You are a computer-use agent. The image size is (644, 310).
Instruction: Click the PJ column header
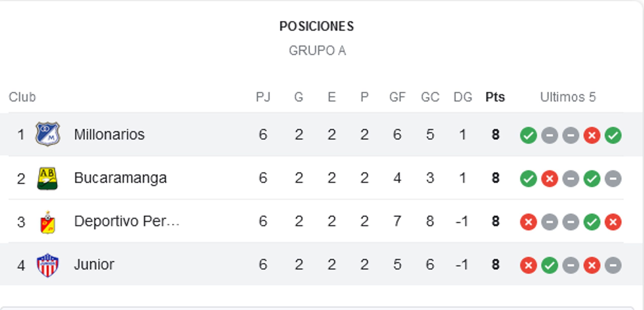pos(263,97)
